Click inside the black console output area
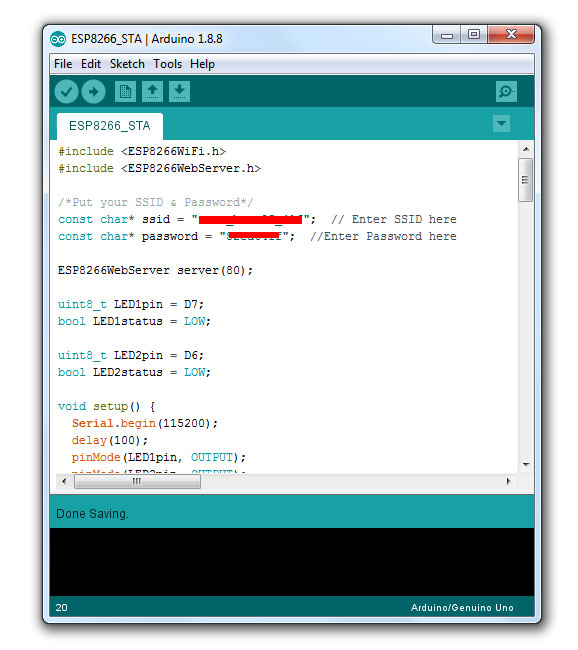578x650 pixels. tap(292, 562)
